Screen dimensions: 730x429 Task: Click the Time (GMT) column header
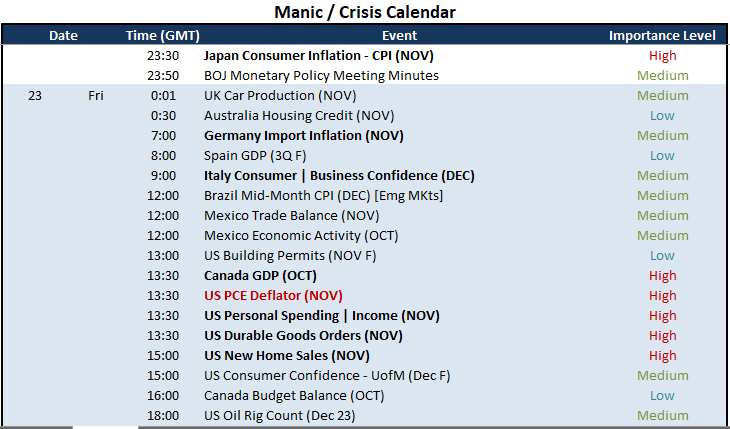(162, 35)
